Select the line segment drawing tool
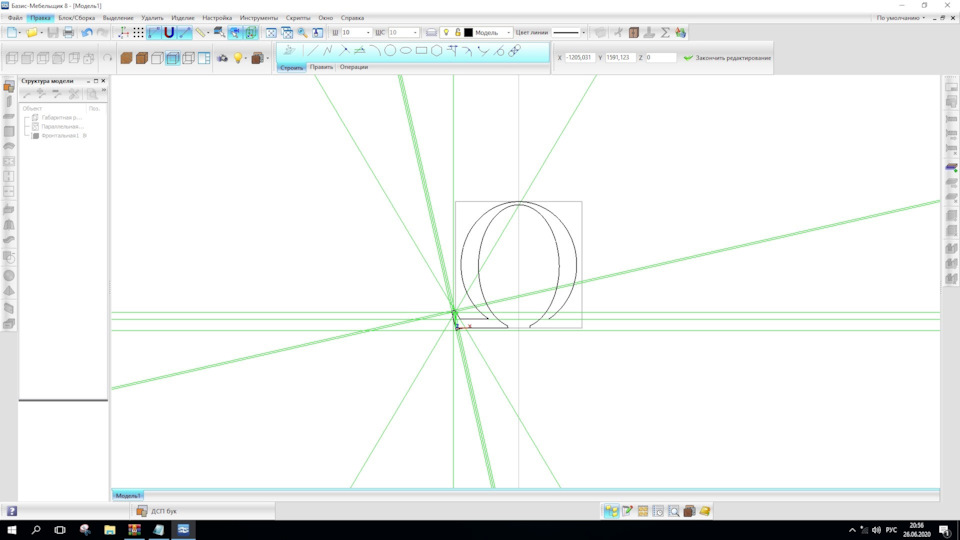Image resolution: width=960 pixels, height=540 pixels. pyautogui.click(x=312, y=50)
